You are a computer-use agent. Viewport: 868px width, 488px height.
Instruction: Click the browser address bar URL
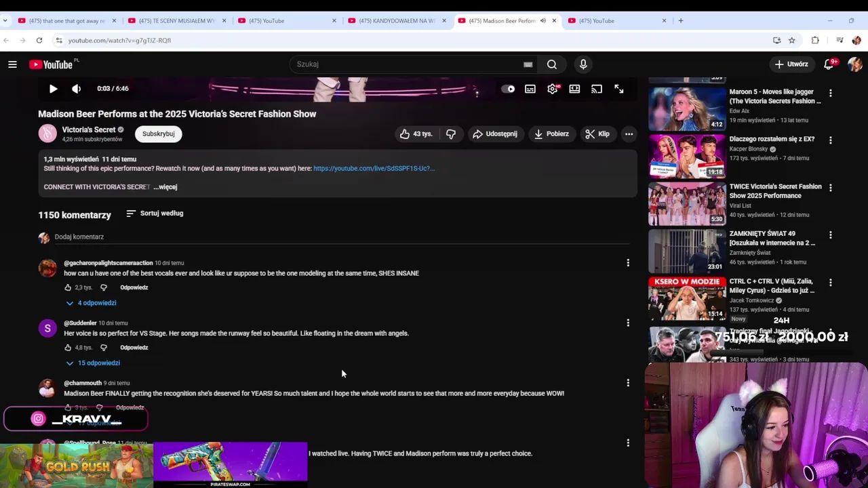point(120,41)
